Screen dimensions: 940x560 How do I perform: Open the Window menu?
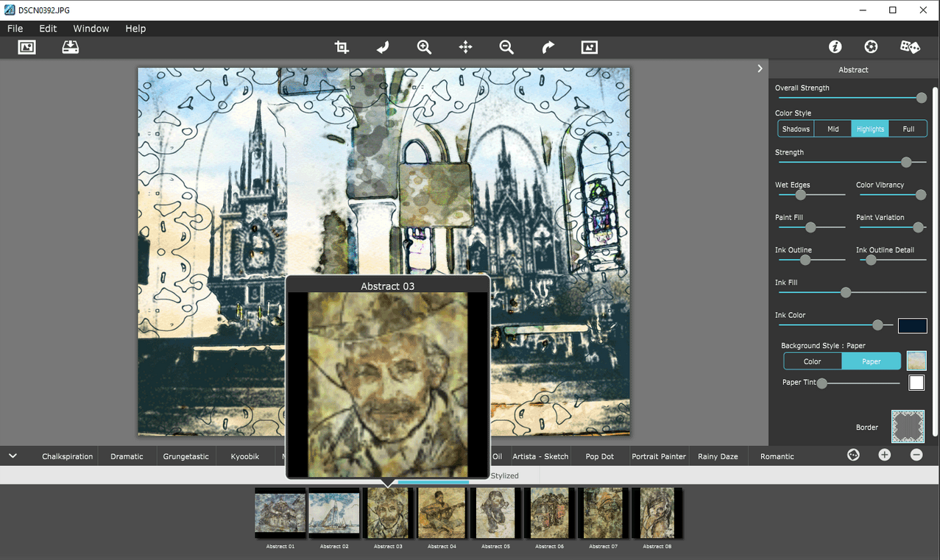tap(91, 29)
